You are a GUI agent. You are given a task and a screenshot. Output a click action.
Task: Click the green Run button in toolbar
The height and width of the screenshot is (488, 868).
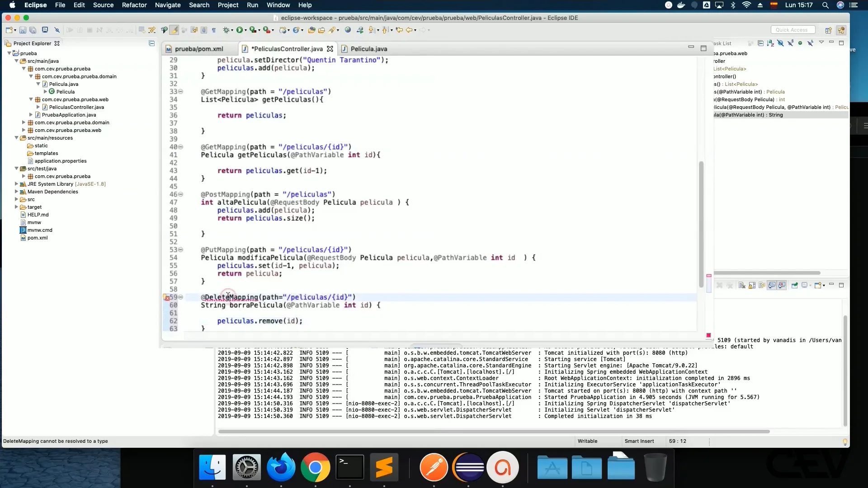240,30
